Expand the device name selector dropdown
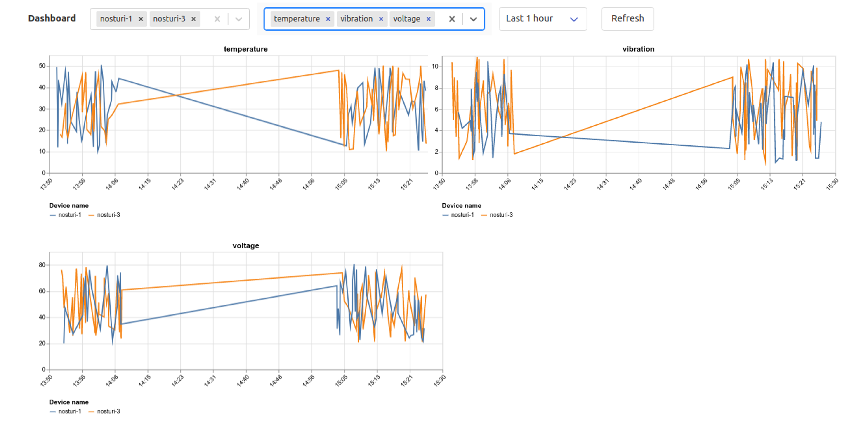 239,18
